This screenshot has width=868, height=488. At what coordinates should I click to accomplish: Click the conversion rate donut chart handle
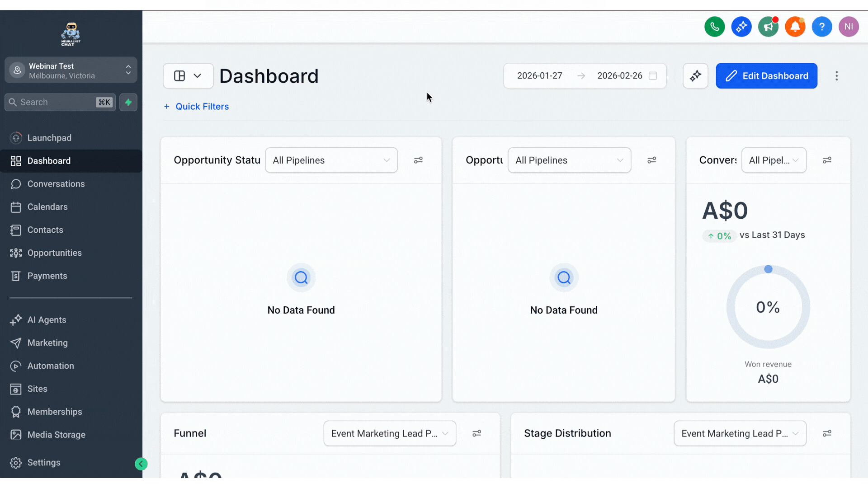(768, 269)
